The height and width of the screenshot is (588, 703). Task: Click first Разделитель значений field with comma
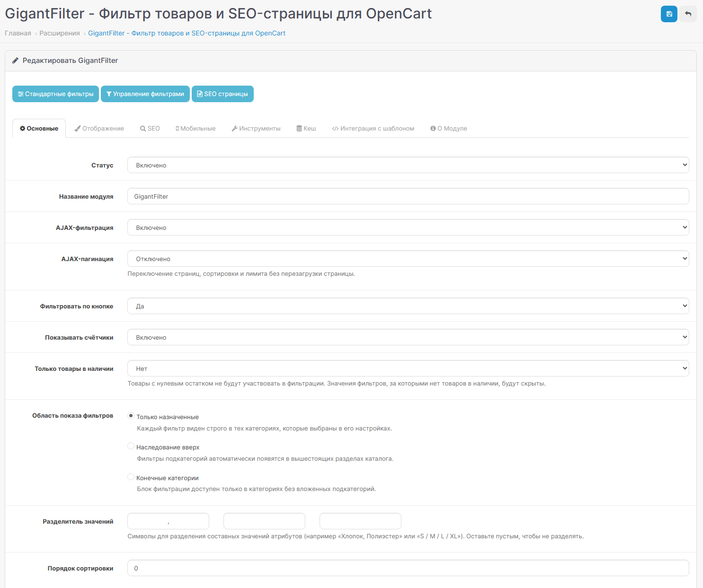(168, 521)
